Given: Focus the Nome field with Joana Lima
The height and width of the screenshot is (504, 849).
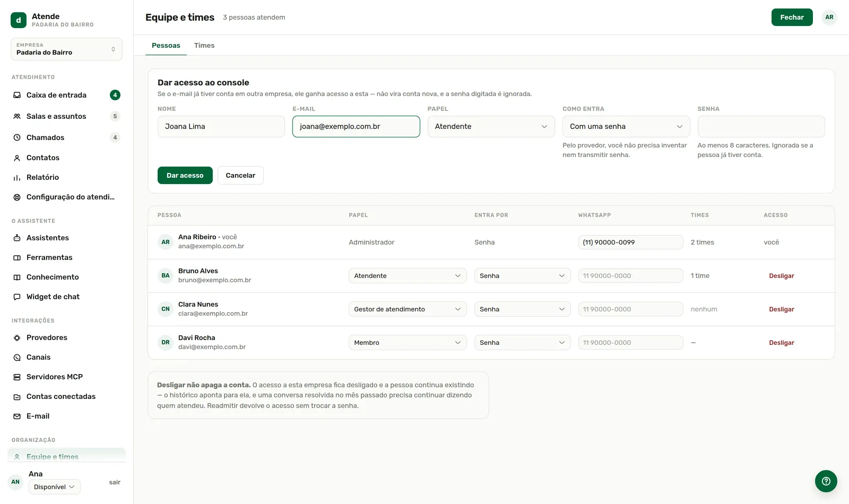Looking at the screenshot, I should [x=221, y=126].
